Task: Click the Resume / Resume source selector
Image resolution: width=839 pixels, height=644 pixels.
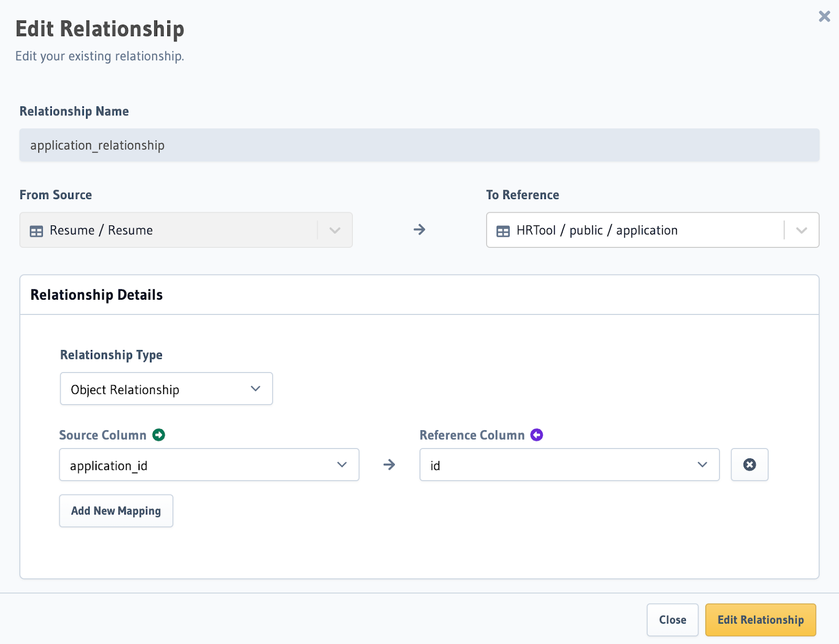Action: (x=186, y=230)
